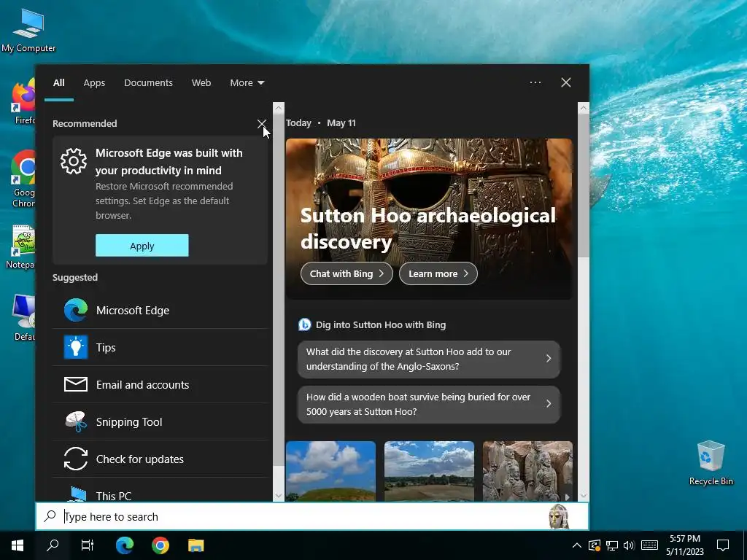This screenshot has width=747, height=560.
Task: Click the left pane scroll down arrow
Action: pyautogui.click(x=279, y=496)
